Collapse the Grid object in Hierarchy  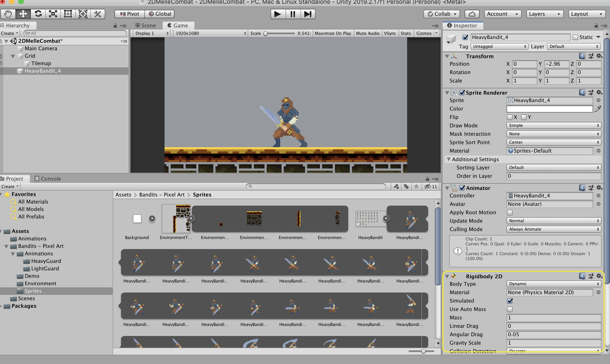pos(13,56)
